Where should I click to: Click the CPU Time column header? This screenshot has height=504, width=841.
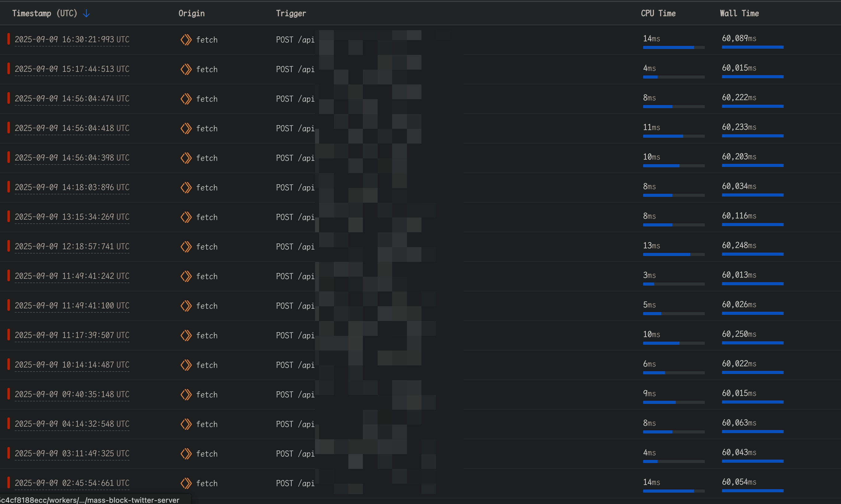click(x=658, y=13)
